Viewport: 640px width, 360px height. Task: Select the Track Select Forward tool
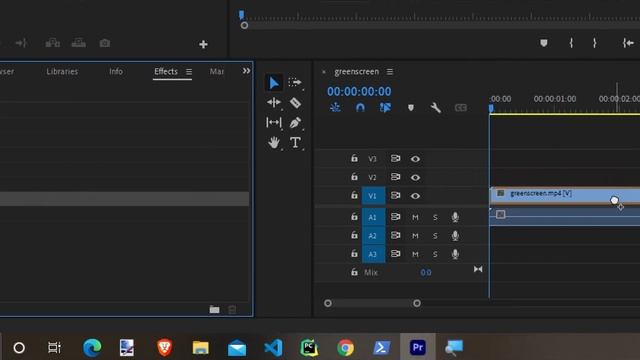coord(295,82)
